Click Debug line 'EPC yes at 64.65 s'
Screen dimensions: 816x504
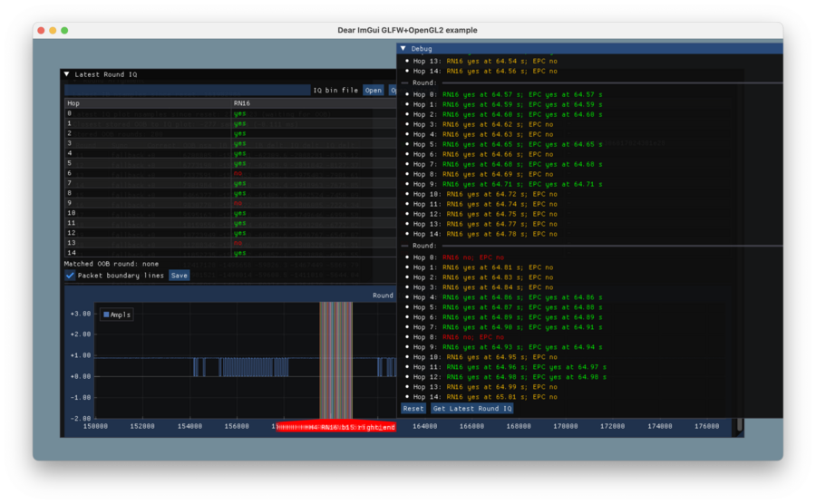click(565, 145)
